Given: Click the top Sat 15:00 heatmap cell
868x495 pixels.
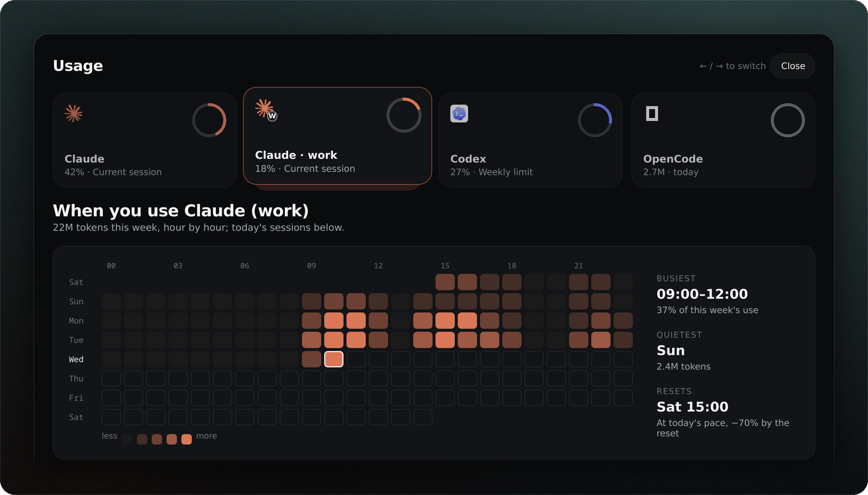Looking at the screenshot, I should (445, 282).
